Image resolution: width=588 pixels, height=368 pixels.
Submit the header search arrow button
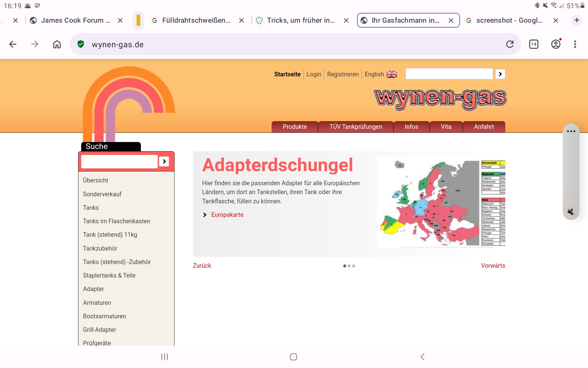click(500, 74)
